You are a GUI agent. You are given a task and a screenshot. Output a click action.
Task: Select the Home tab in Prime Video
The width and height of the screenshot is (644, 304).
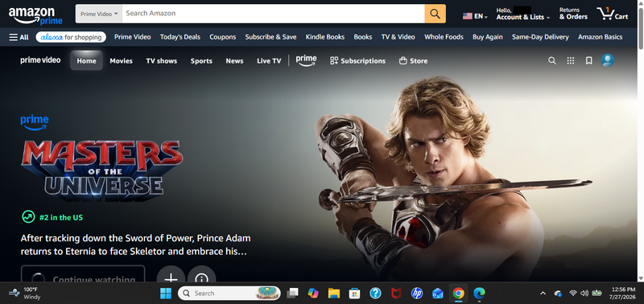[86, 60]
